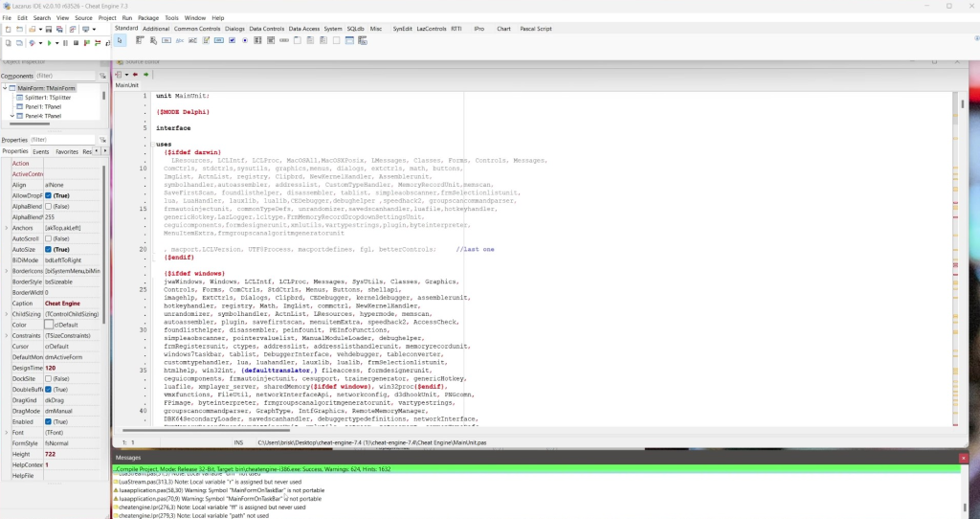980x519 pixels.
Task: Click the Components filter input field
Action: (63, 76)
